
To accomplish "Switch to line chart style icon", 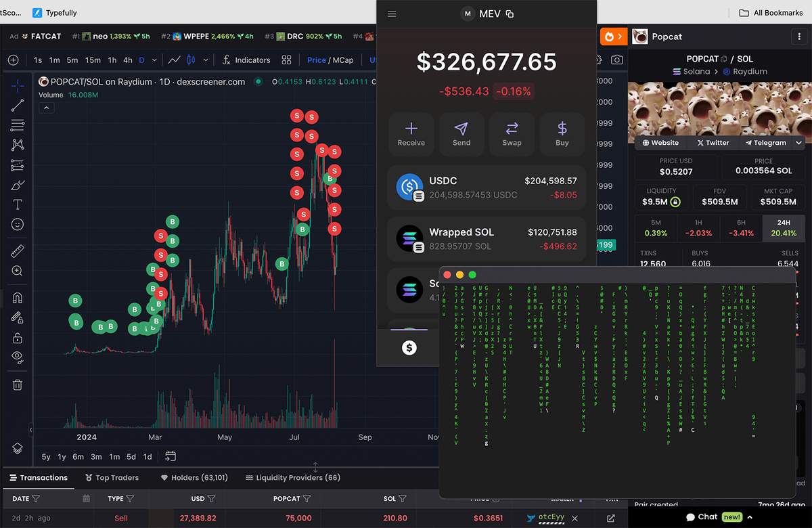I will pos(175,60).
